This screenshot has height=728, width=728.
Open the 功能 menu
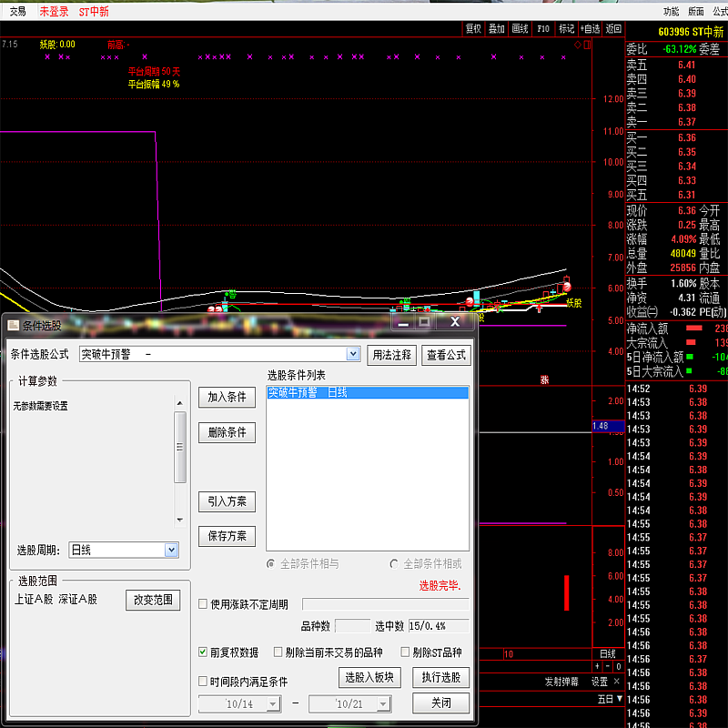tap(671, 11)
